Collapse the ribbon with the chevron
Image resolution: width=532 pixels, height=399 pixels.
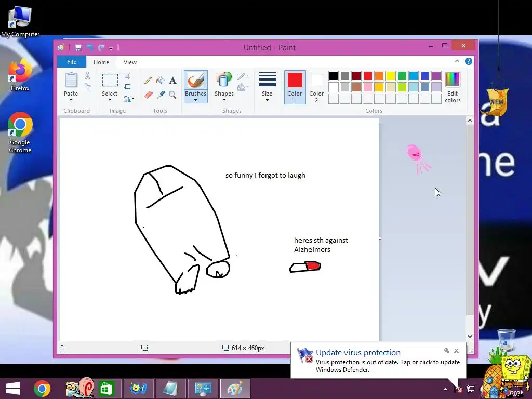point(457,61)
